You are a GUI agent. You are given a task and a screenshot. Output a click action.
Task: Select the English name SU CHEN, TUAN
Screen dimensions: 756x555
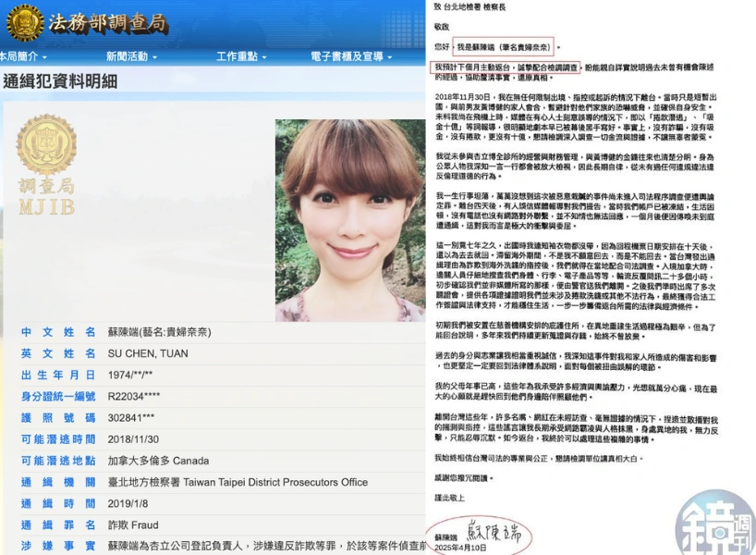148,353
